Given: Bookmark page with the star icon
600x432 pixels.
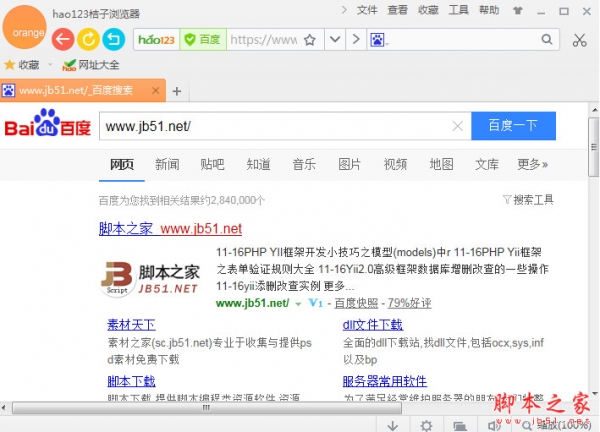Looking at the screenshot, I should (x=310, y=39).
